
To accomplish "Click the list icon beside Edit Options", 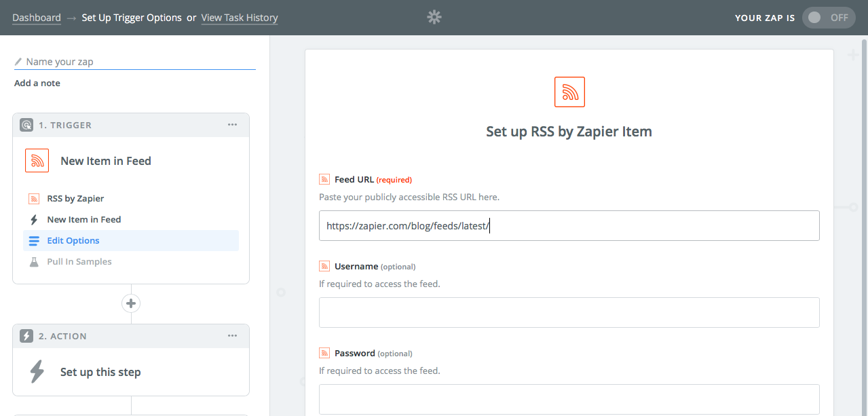I will pyautogui.click(x=34, y=241).
